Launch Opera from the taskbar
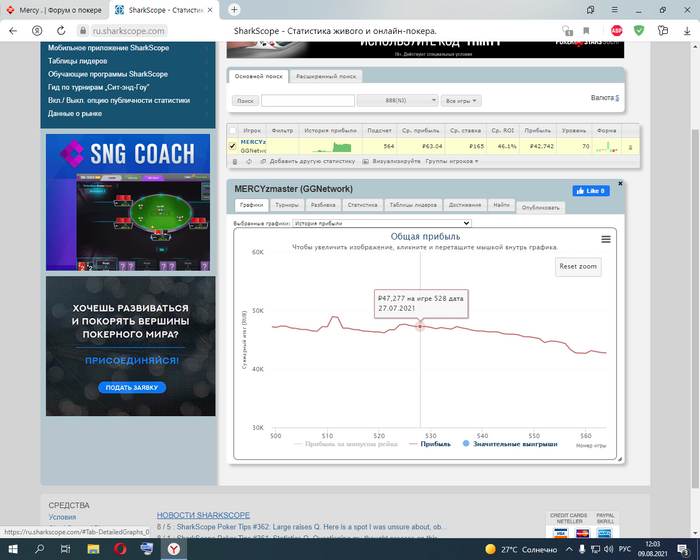700x560 pixels. click(x=120, y=549)
